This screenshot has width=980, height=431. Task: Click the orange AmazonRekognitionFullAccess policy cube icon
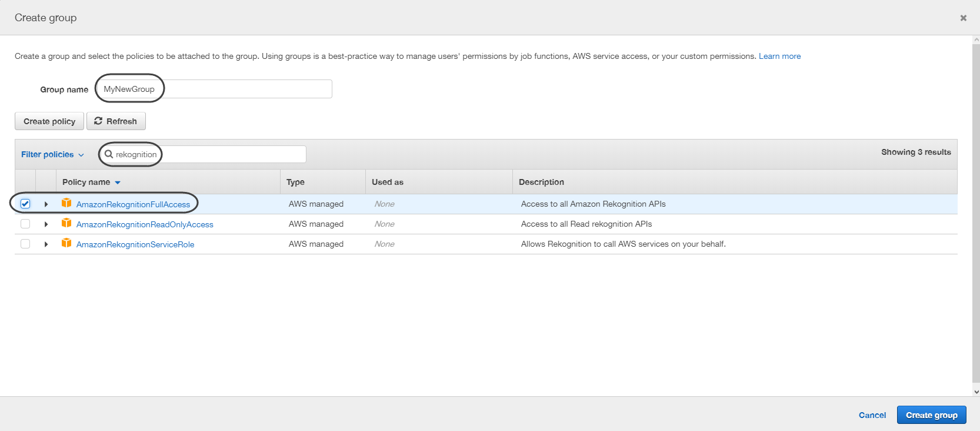pos(66,203)
